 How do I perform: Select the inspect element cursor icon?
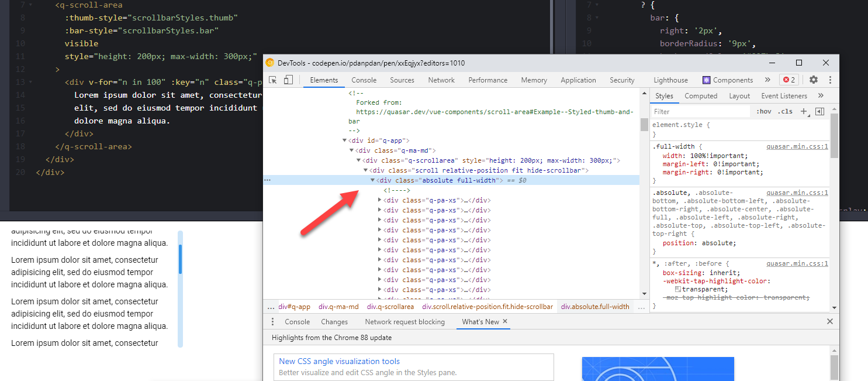pyautogui.click(x=272, y=79)
